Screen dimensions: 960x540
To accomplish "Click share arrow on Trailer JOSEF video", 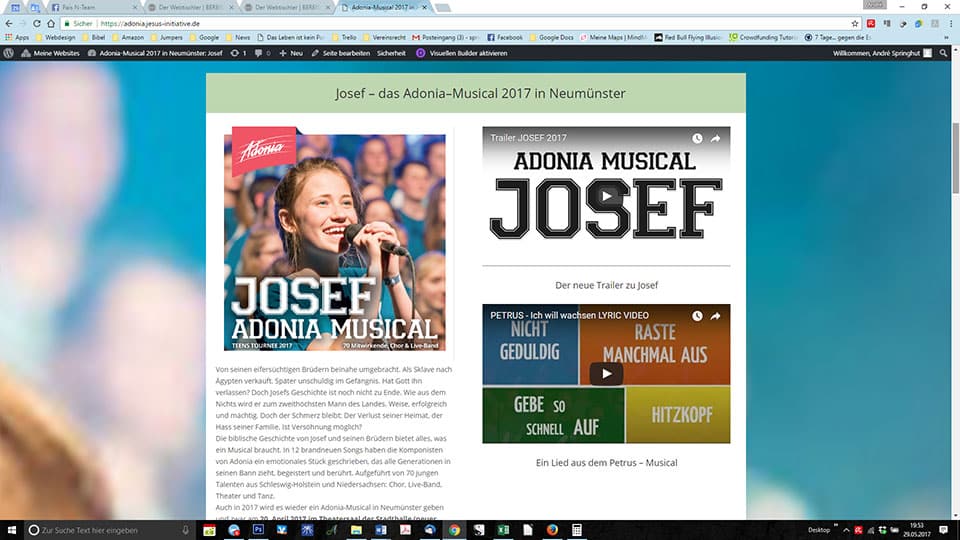I will (x=715, y=138).
